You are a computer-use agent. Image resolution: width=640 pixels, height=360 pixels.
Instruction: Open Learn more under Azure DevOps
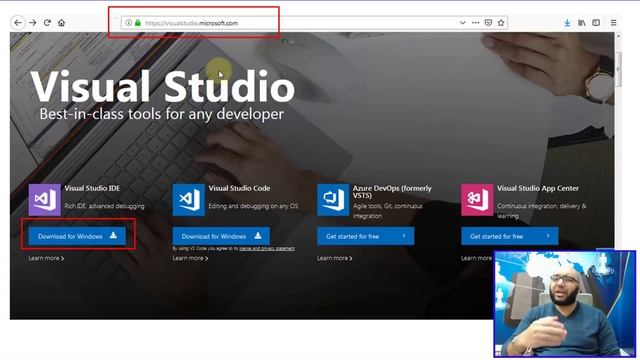coord(335,258)
